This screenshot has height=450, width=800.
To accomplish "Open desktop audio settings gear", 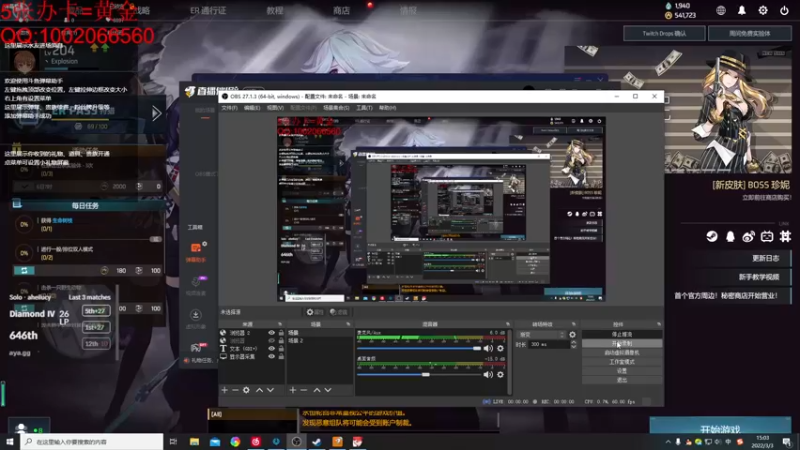I will click(501, 374).
